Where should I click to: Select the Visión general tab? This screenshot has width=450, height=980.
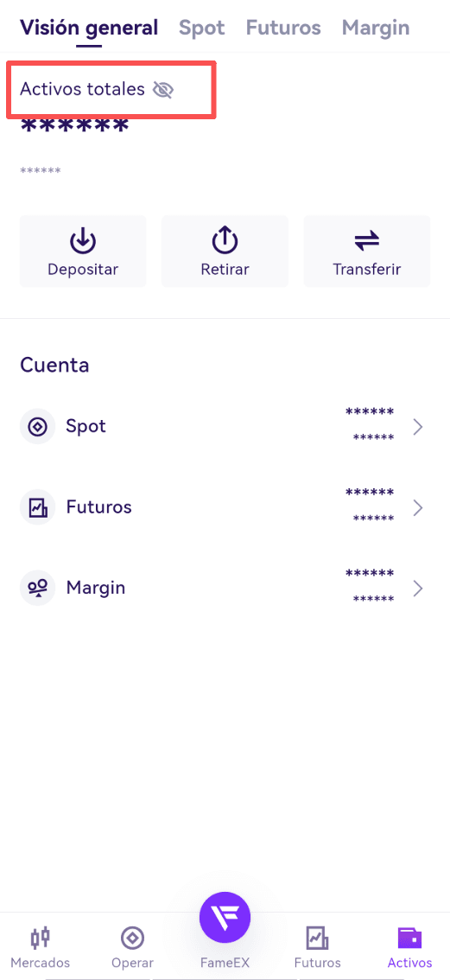click(89, 28)
